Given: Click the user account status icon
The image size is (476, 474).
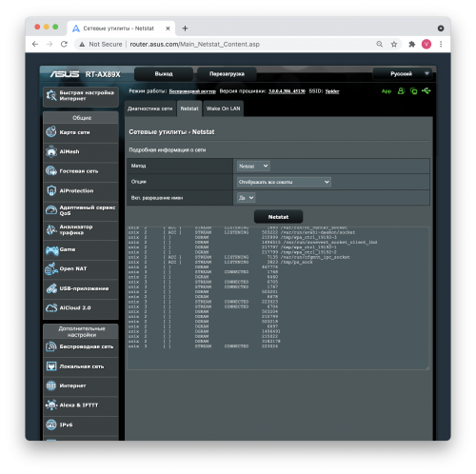Looking at the screenshot, I should pos(401,91).
